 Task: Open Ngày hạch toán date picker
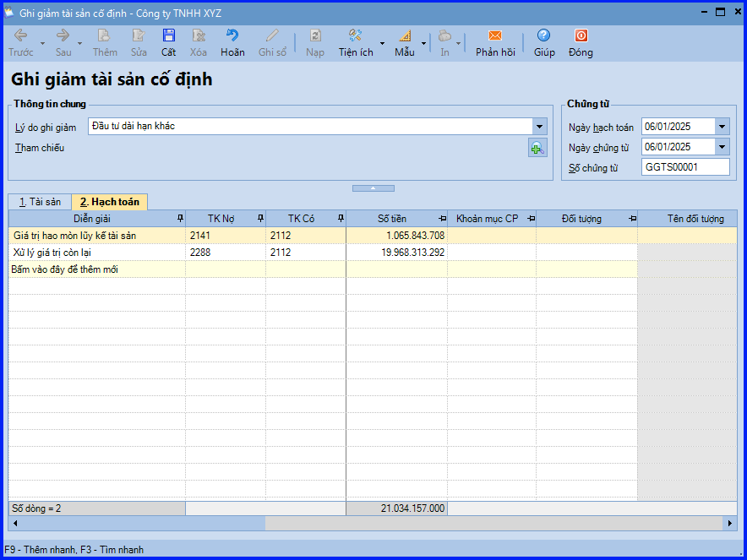(722, 127)
